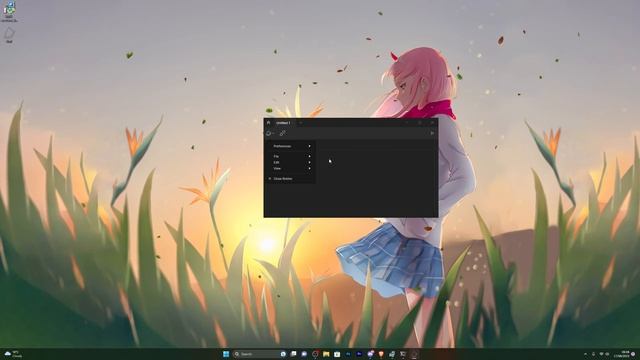Show hidden system tray icons
Screen dimensions: 640x360
[585, 354]
